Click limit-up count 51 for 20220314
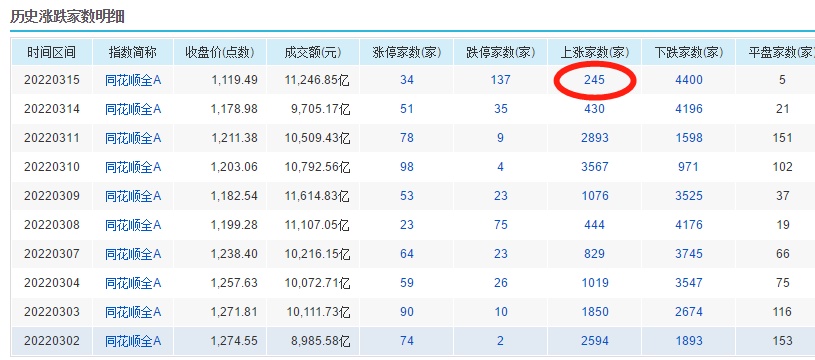815x360 pixels. 407,109
